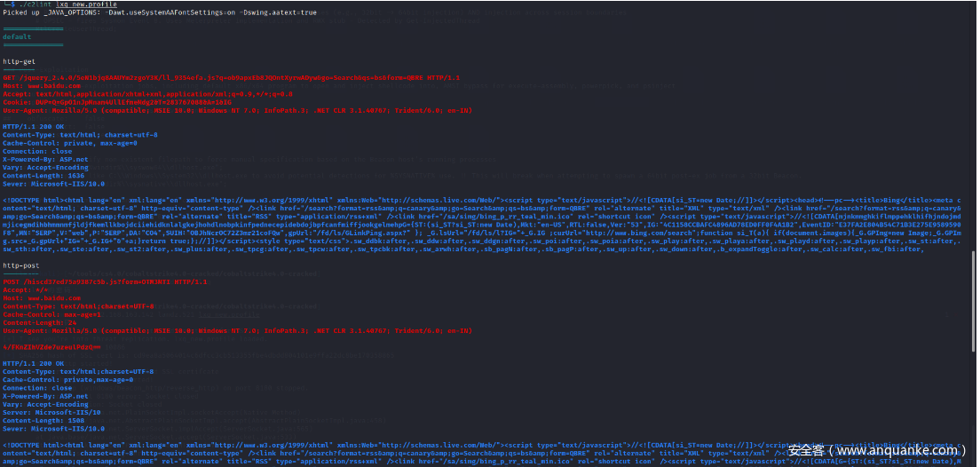Screen dimensions: 980x467
Task: Click 'Sever: Microsoft-IIS/10.0' in http-post response
Action: coord(54,429)
